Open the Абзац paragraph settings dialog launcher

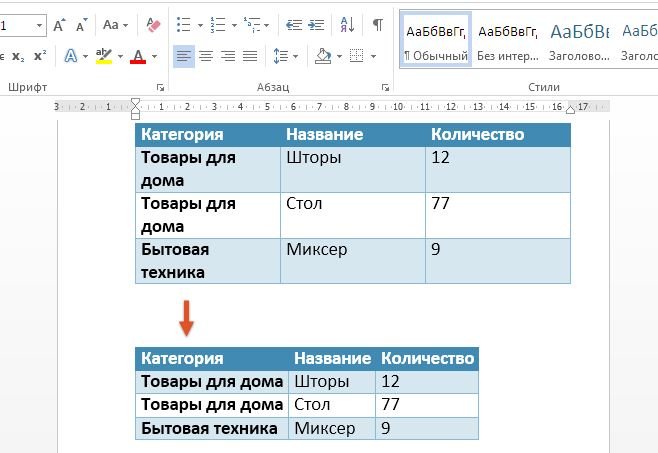click(x=385, y=89)
